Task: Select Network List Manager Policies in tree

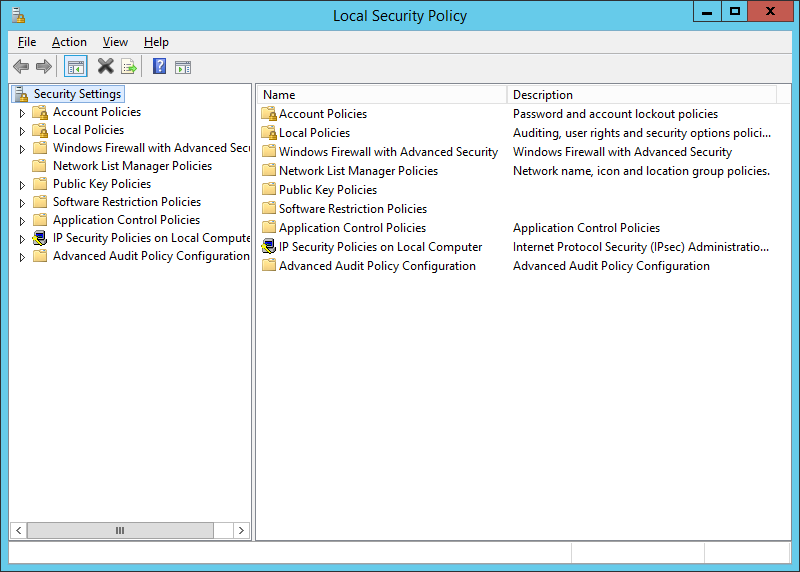Action: click(x=132, y=166)
